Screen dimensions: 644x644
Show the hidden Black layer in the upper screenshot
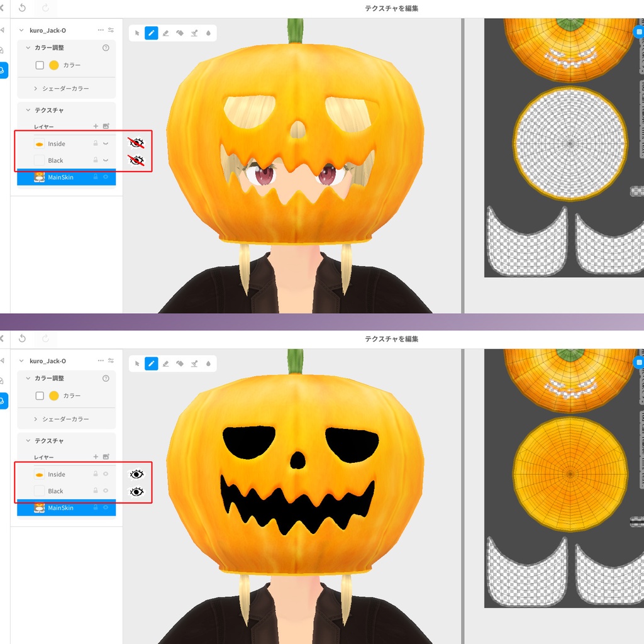(x=106, y=160)
